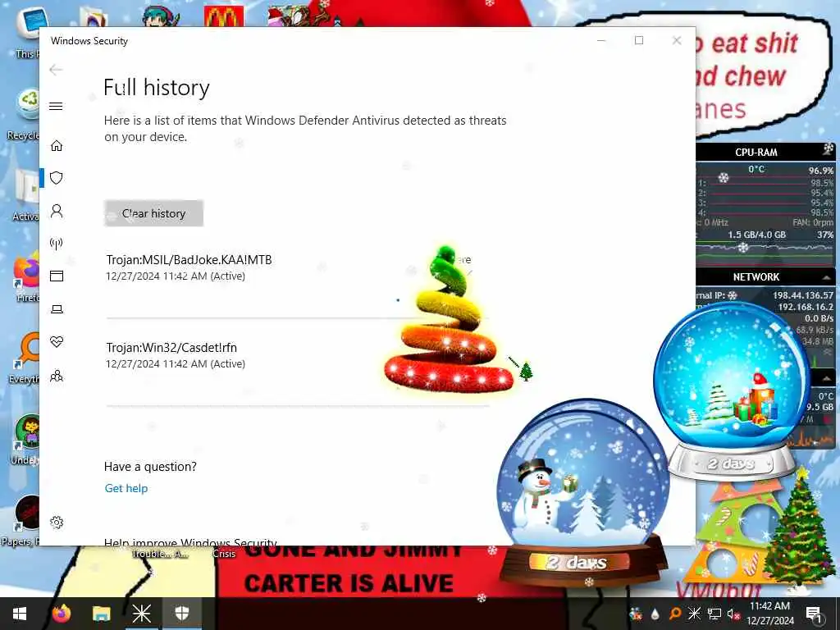The image size is (840, 630).
Task: Click Windows Security shield taskbar button
Action: (x=182, y=614)
